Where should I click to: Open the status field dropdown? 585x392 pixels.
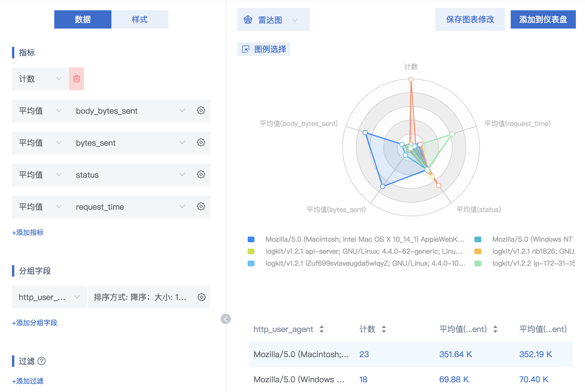[130, 175]
